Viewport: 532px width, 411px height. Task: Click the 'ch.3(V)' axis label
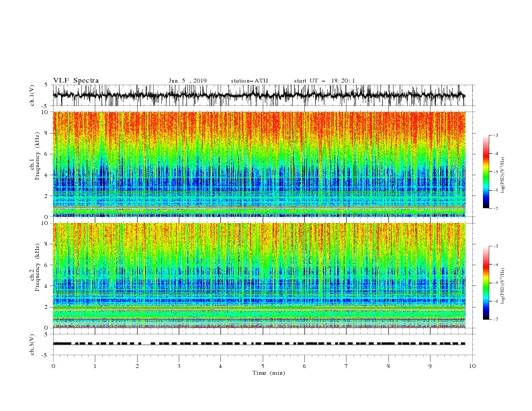click(x=32, y=345)
